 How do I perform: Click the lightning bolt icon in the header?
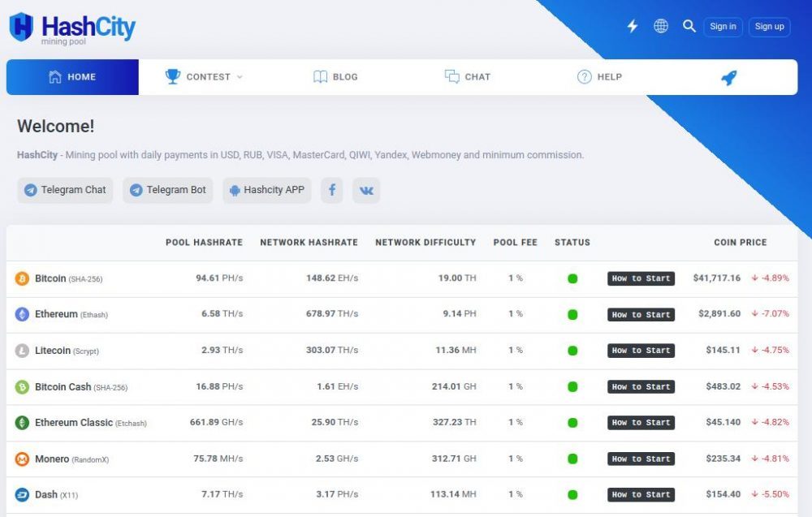coord(633,26)
